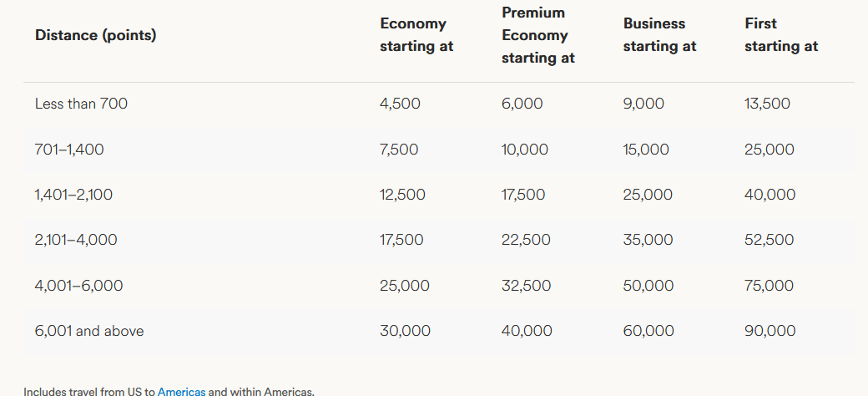Image resolution: width=868 pixels, height=396 pixels.
Task: Click the 701–1,400 distance row label
Action: point(69,150)
